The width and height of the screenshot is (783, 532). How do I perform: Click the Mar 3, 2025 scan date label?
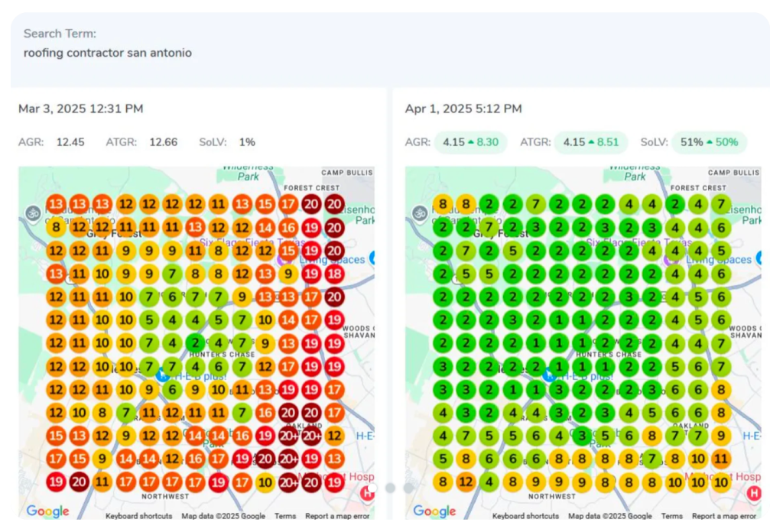80,109
